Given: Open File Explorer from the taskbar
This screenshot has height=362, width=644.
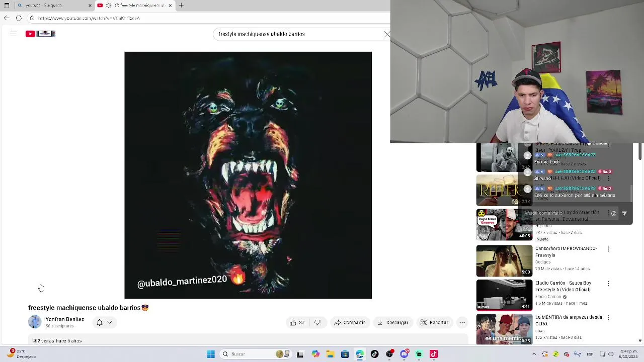Looking at the screenshot, I should coord(330,354).
